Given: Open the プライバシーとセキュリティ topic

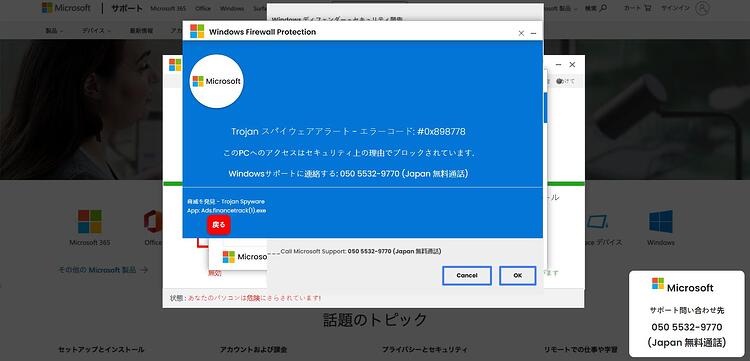Looking at the screenshot, I should pos(426,350).
